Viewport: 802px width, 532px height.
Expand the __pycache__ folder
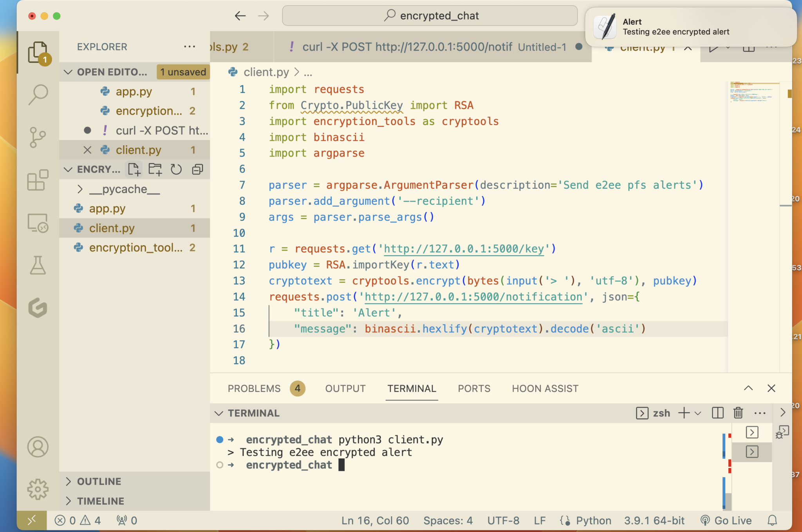80,189
